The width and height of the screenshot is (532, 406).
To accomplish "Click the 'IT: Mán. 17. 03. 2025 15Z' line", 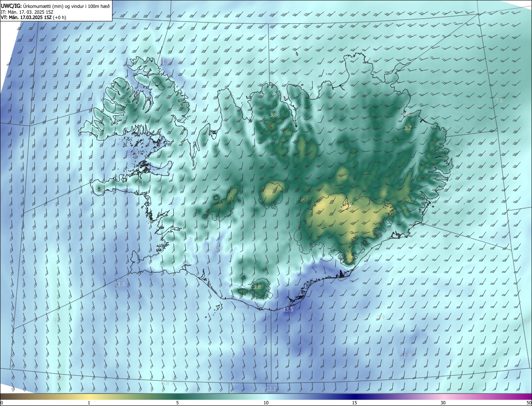I will click(27, 12).
